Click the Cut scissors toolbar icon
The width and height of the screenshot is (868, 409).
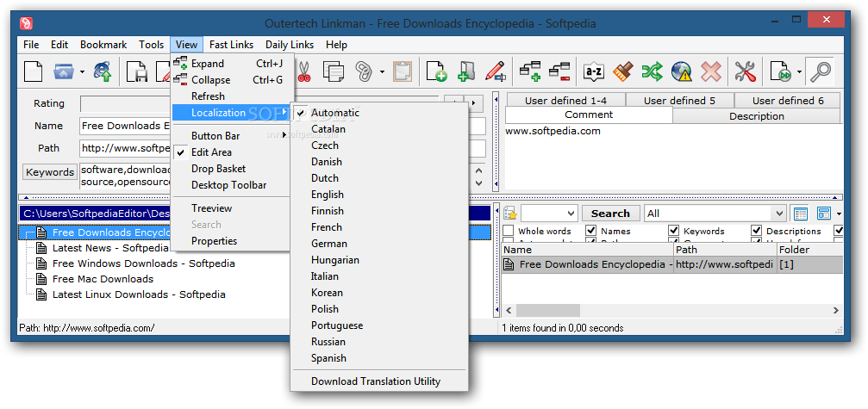[x=304, y=71]
